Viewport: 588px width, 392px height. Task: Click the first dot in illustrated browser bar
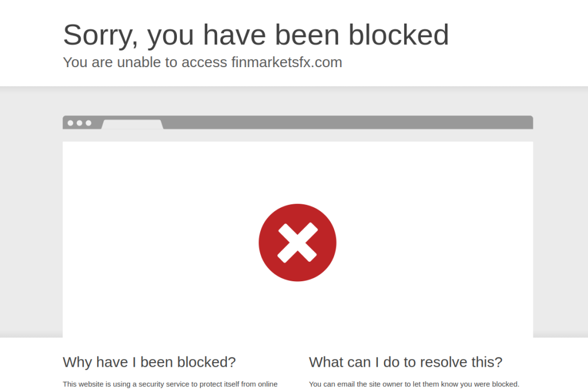pyautogui.click(x=71, y=123)
